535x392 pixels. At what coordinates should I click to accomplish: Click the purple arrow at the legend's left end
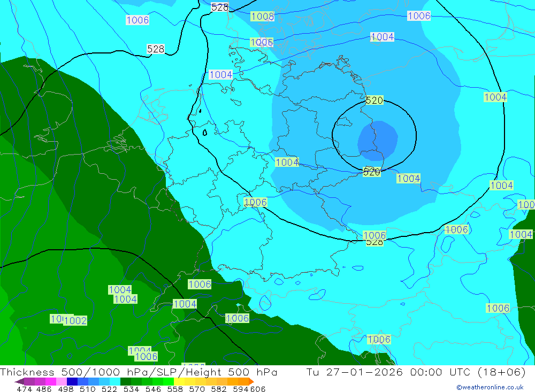tap(19, 381)
